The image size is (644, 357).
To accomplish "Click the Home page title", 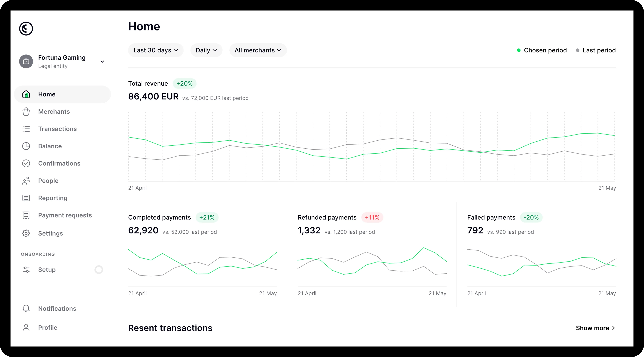I will click(x=144, y=26).
